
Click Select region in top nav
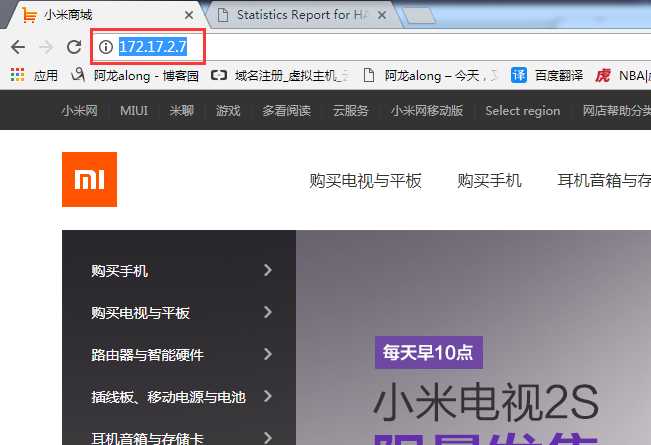pyautogui.click(x=523, y=111)
